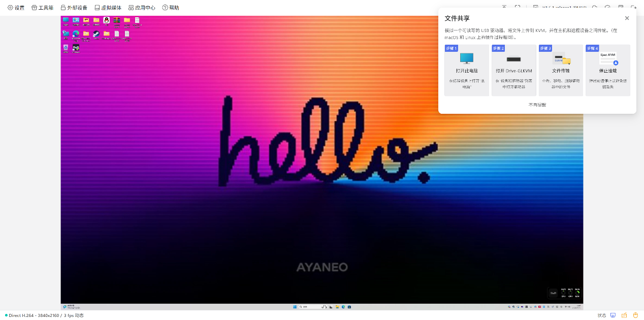
Task: Open the 设置 (Settings) menu
Action: pyautogui.click(x=16, y=8)
